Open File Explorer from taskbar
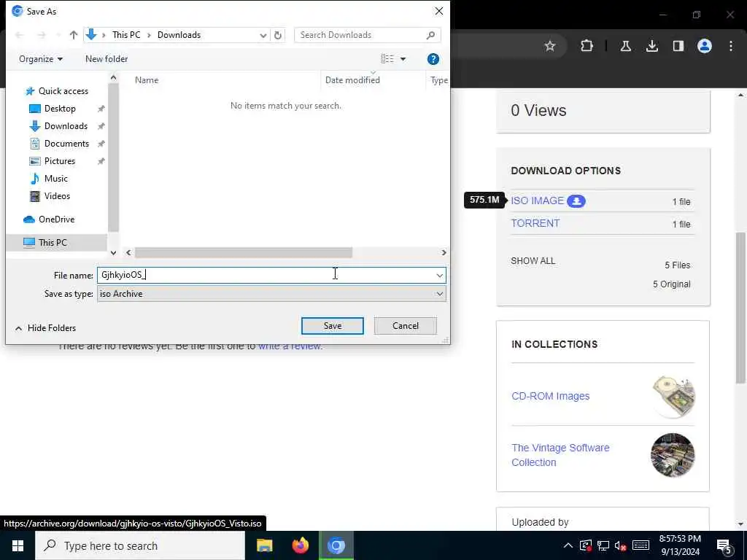 (x=264, y=545)
